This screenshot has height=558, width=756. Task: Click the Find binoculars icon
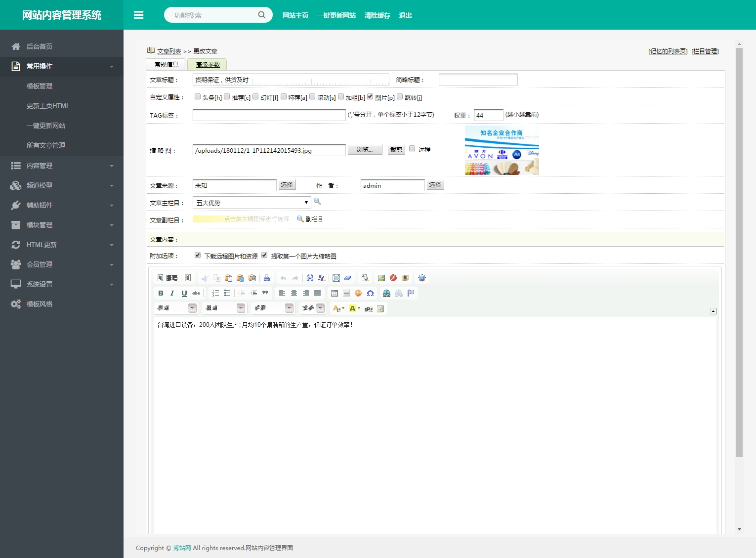tap(310, 278)
